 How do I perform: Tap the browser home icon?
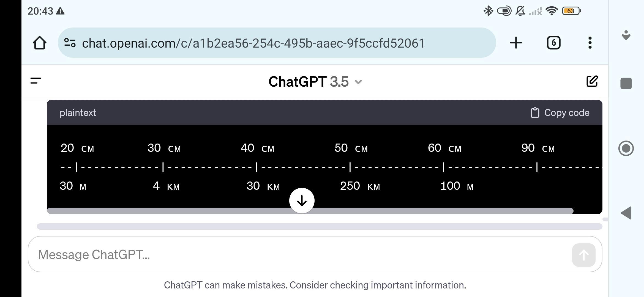tap(39, 43)
